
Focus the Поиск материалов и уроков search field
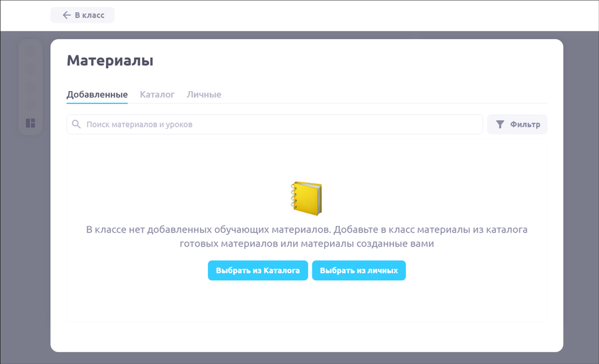(281, 124)
